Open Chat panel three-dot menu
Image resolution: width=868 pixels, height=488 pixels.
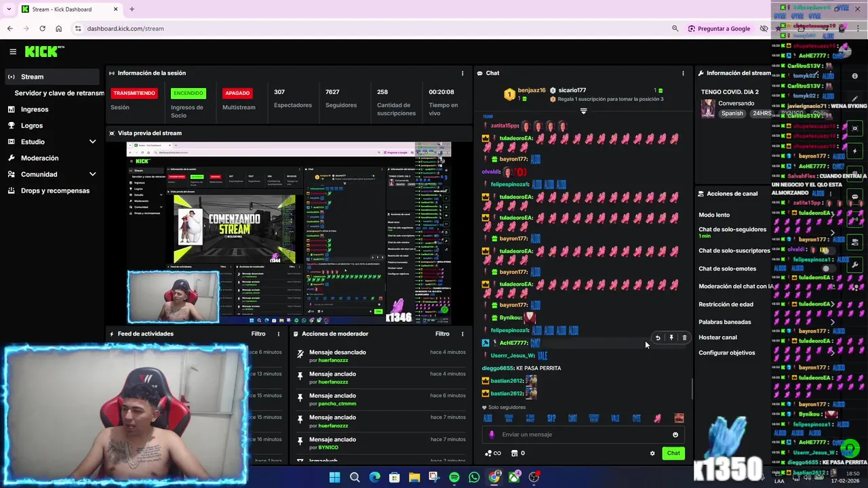coord(683,73)
